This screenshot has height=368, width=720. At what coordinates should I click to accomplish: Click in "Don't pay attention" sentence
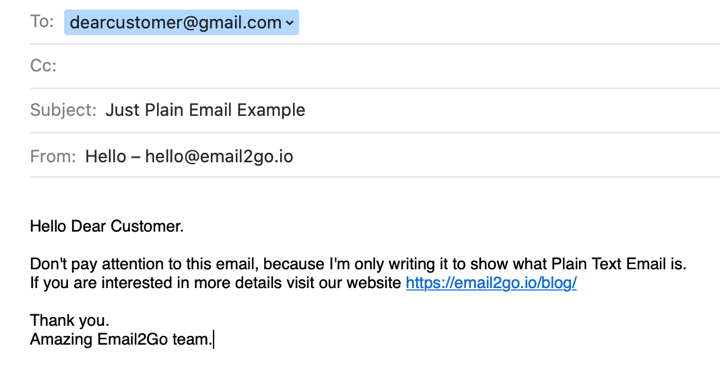click(x=358, y=264)
